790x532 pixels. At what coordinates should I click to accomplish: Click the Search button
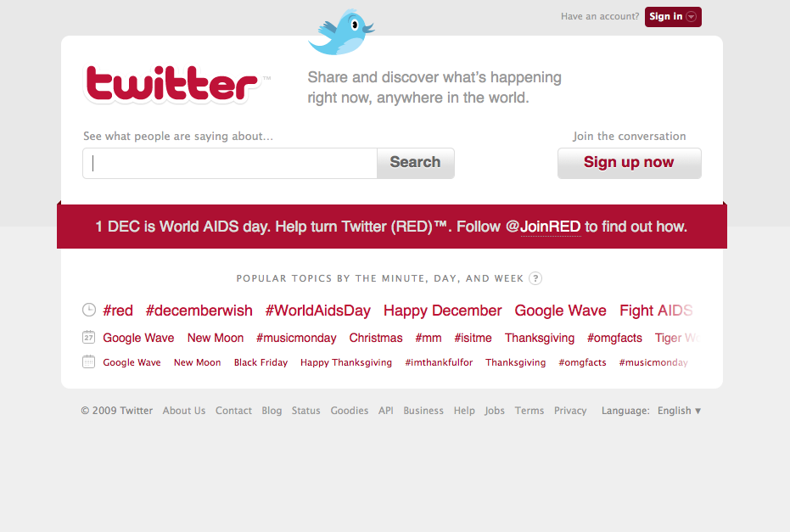416,163
